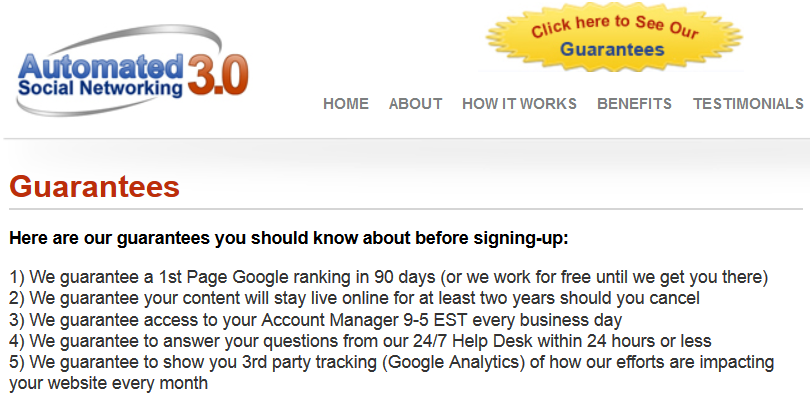Click the Automated Social Networking logo
The height and width of the screenshot is (405, 810).
point(132,71)
